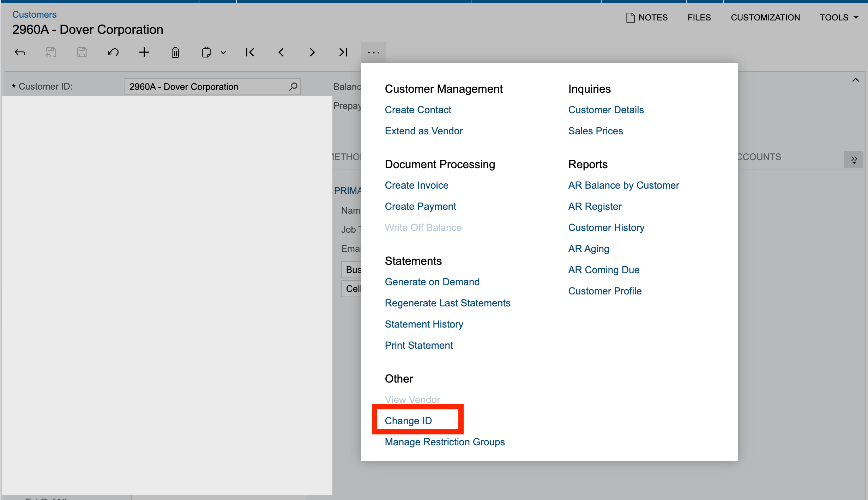This screenshot has width=868, height=500.
Task: Open the Customer ID lookup magnifier
Action: pos(293,86)
